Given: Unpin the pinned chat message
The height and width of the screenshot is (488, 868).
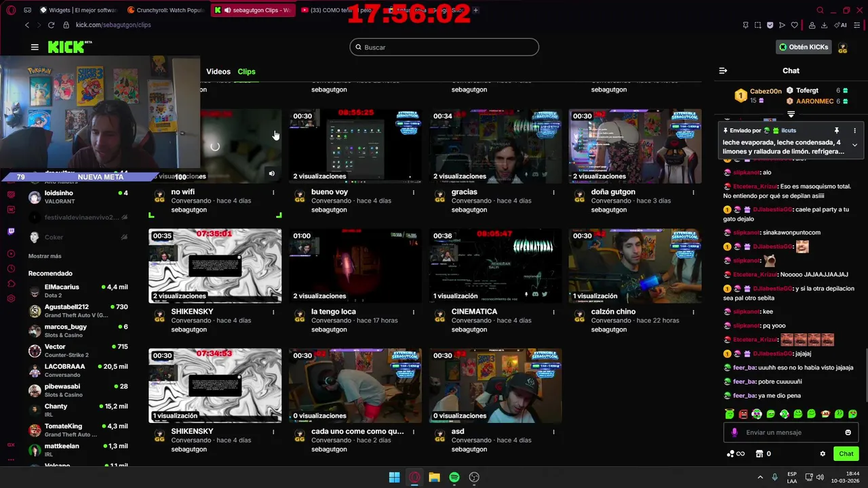Looking at the screenshot, I should point(836,130).
